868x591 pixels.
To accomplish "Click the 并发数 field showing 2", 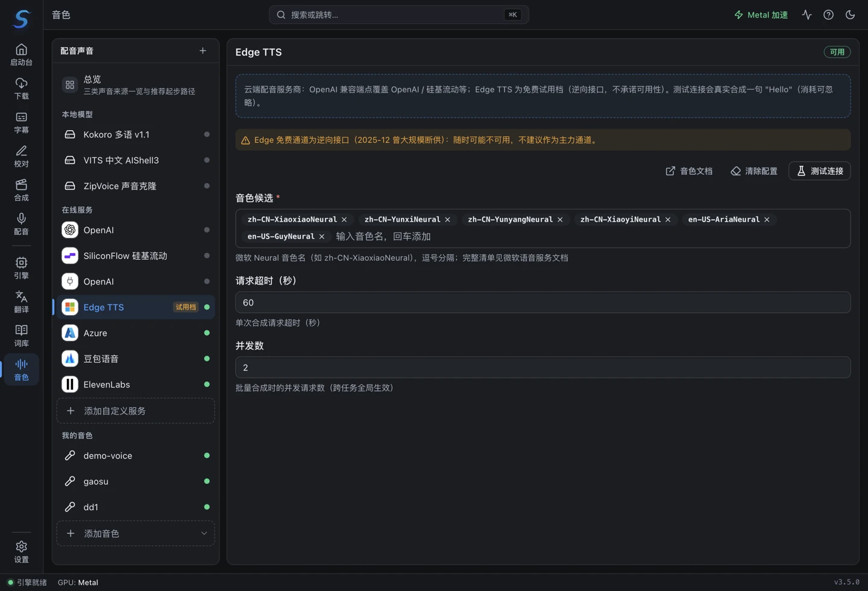I will [542, 367].
